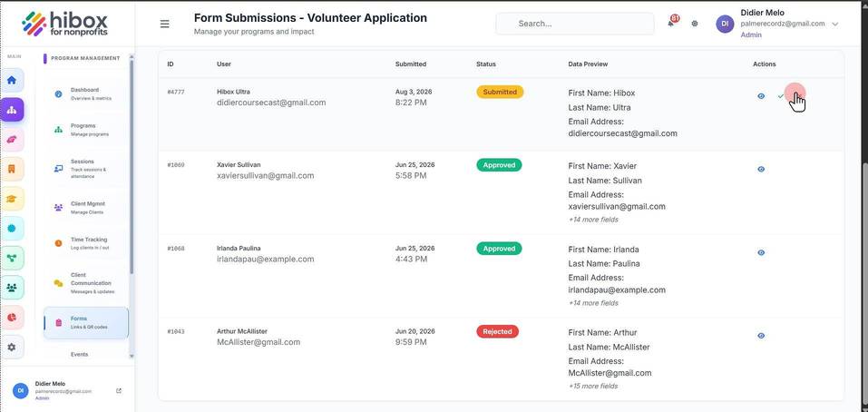The height and width of the screenshot is (412, 868).
Task: Click +15 more fields under Arthur's preview
Action: tap(593, 386)
